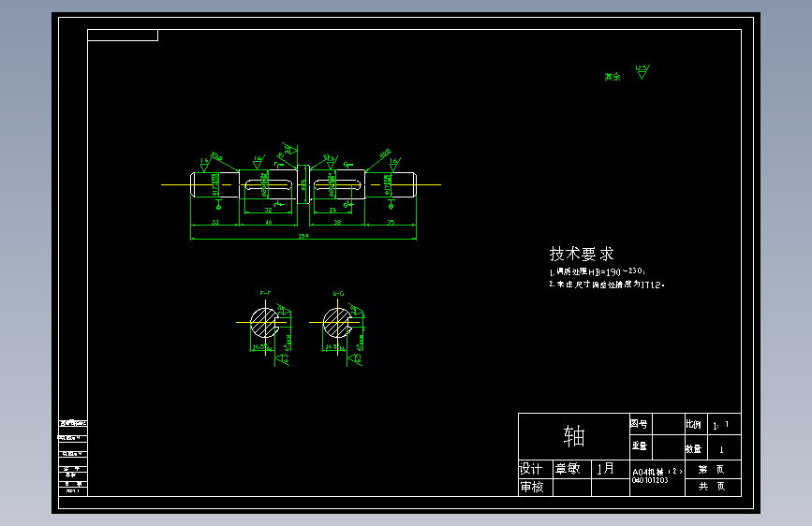Click the 'G-G' section view label
Viewport: 812px width, 526px height.
click(338, 294)
